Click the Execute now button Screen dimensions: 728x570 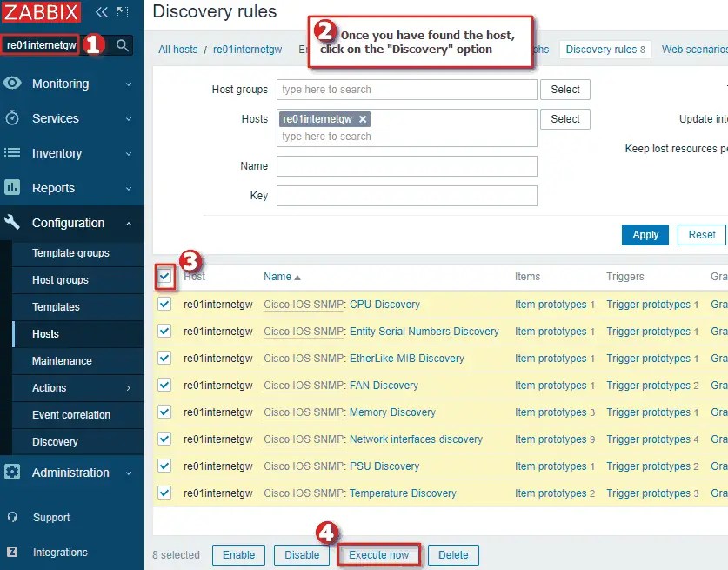(378, 554)
